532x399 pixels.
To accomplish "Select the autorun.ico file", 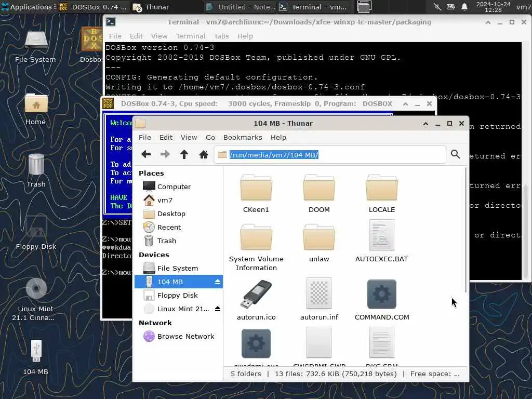I will [256, 300].
